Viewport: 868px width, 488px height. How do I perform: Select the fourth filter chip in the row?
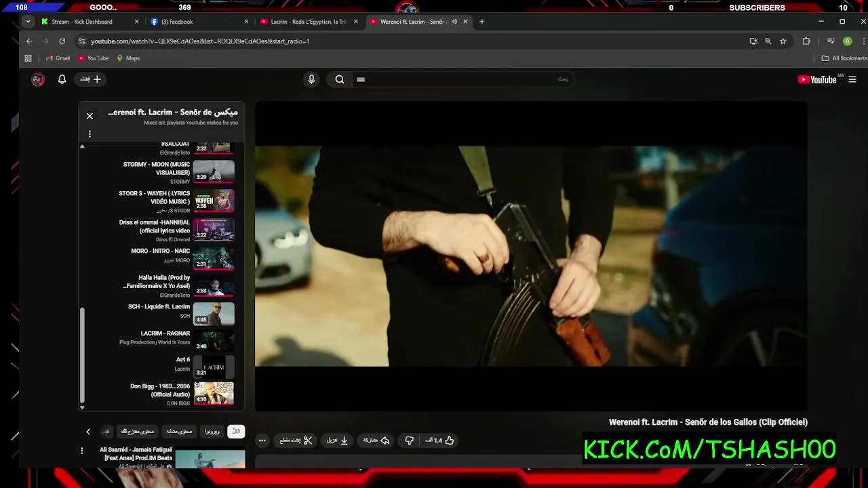pos(138,432)
